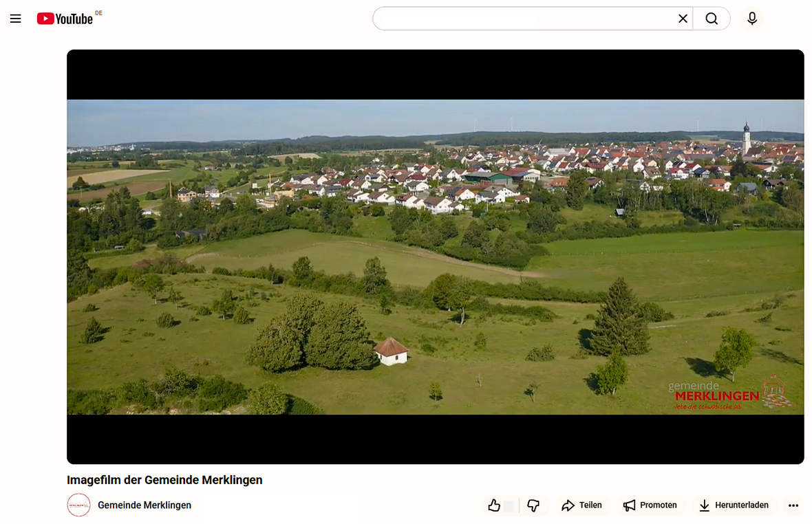Click the download arrow icon on Herunterladen

(704, 505)
